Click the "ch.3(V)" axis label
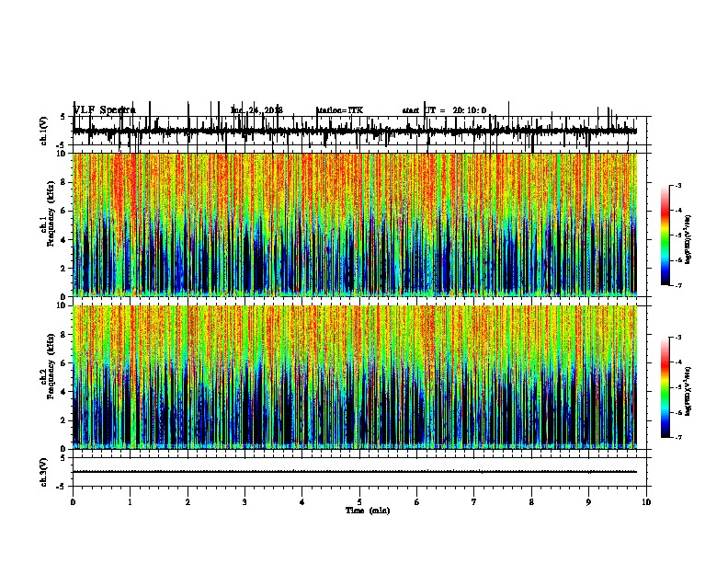 [44, 472]
